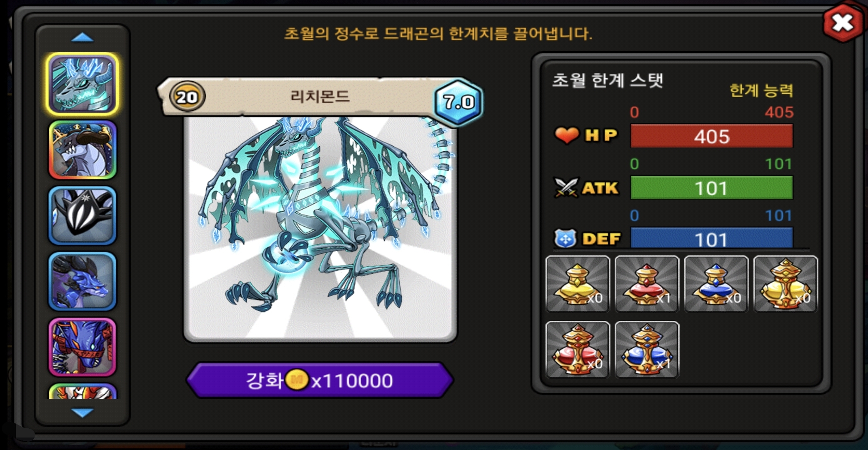This screenshot has width=868, height=450.
Task: Select the small blue essence potion x0
Action: tap(716, 284)
